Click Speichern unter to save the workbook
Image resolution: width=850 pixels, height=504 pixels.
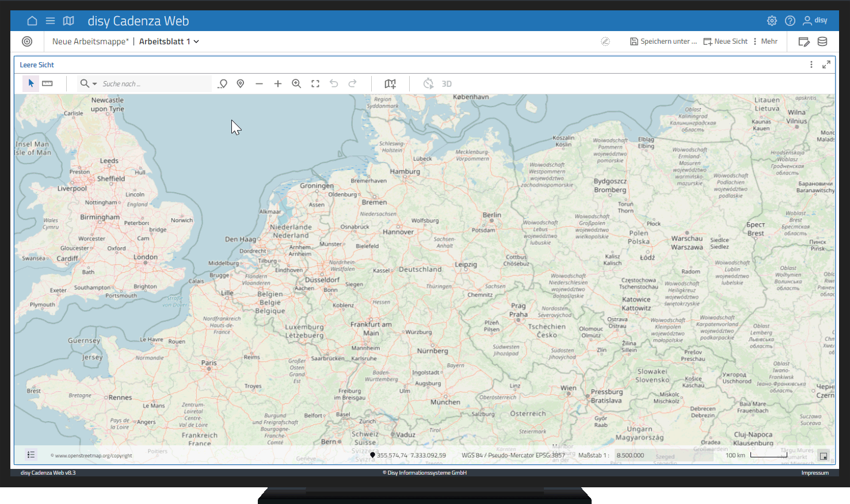pos(664,41)
